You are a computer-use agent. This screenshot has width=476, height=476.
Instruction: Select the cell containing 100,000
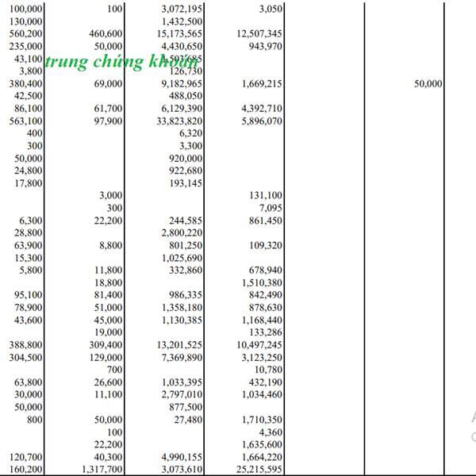click(26, 9)
